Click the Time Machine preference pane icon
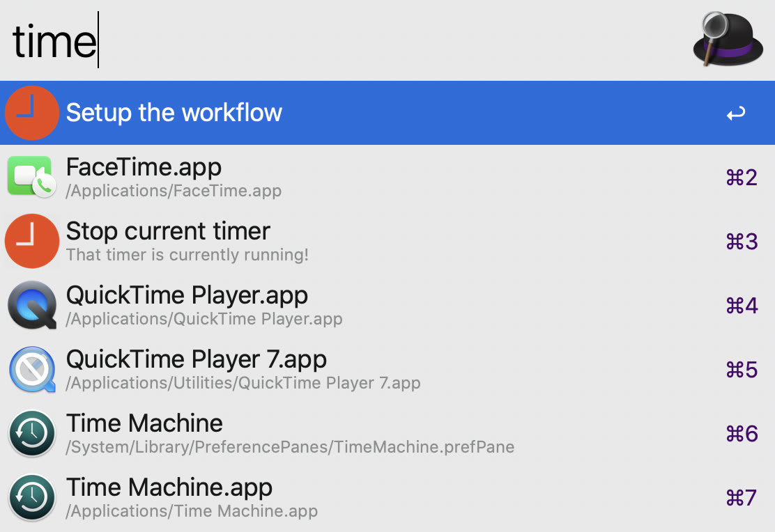Image resolution: width=775 pixels, height=532 pixels. pyautogui.click(x=32, y=433)
